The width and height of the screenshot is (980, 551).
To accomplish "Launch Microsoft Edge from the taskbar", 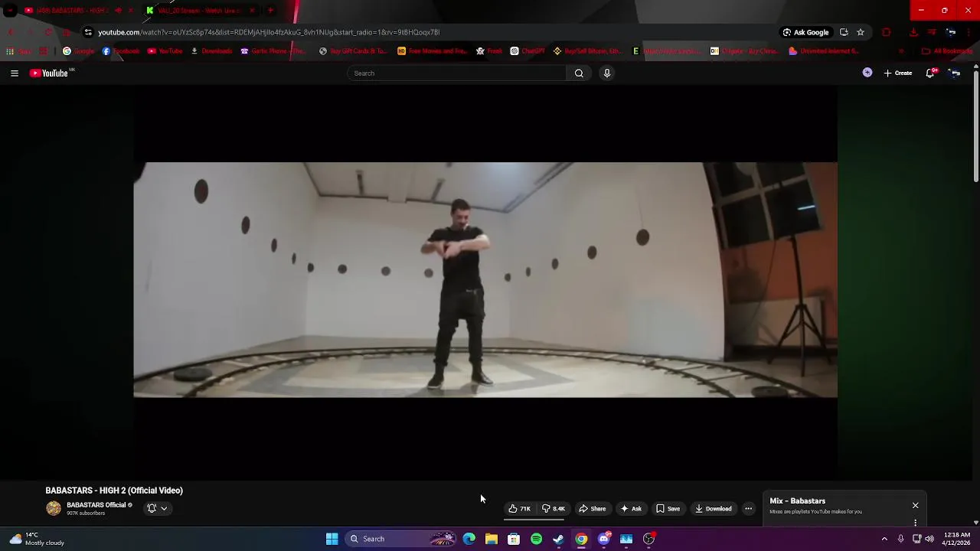I will (469, 539).
